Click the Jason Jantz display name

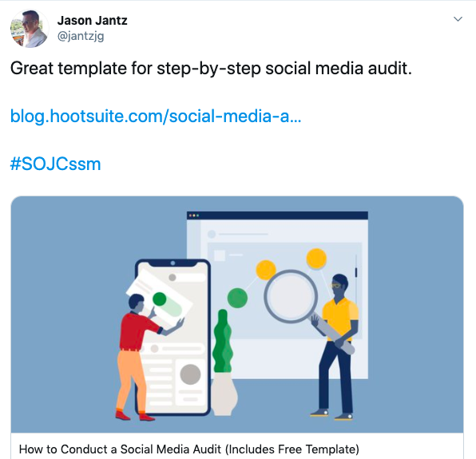pyautogui.click(x=93, y=21)
